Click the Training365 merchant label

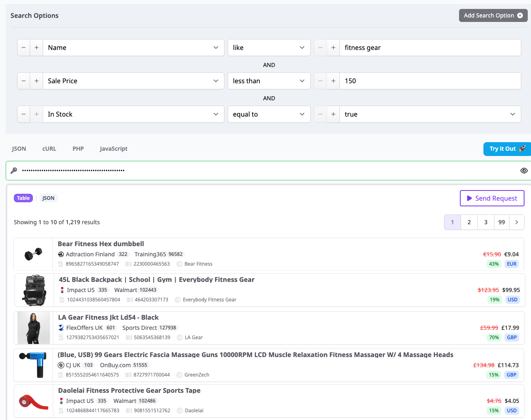pyautogui.click(x=150, y=254)
